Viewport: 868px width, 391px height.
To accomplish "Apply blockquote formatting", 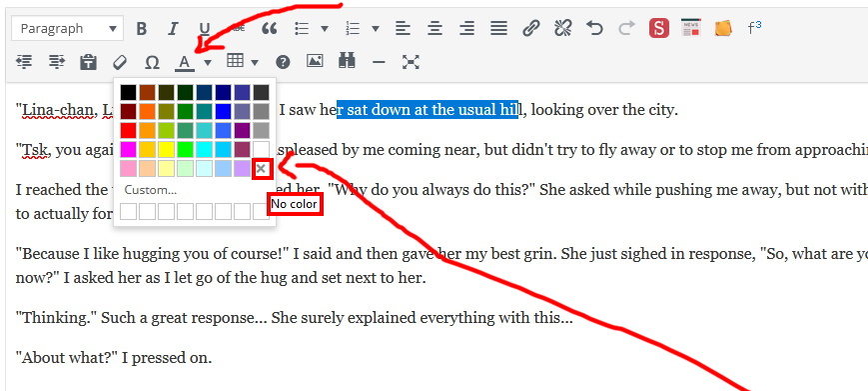I will [x=269, y=28].
